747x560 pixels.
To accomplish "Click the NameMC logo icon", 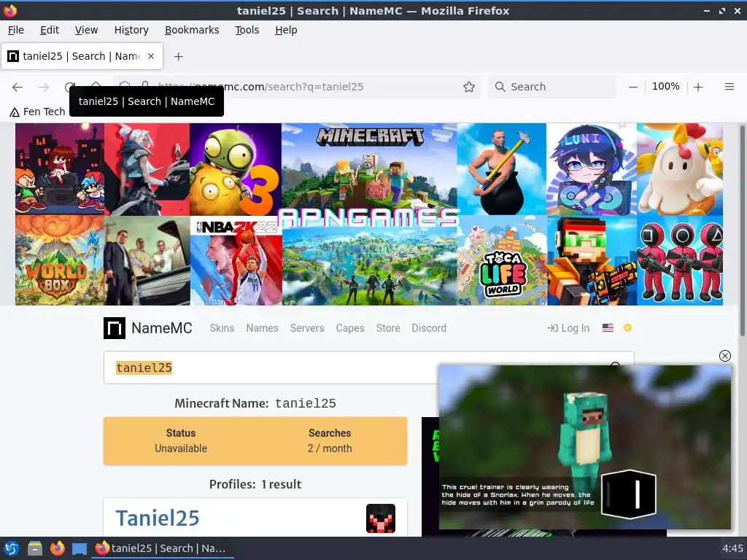I will pyautogui.click(x=115, y=328).
